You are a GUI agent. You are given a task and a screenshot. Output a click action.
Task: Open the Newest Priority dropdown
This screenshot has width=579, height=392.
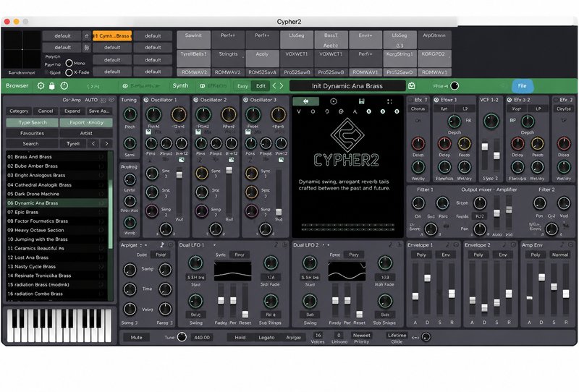(361, 336)
